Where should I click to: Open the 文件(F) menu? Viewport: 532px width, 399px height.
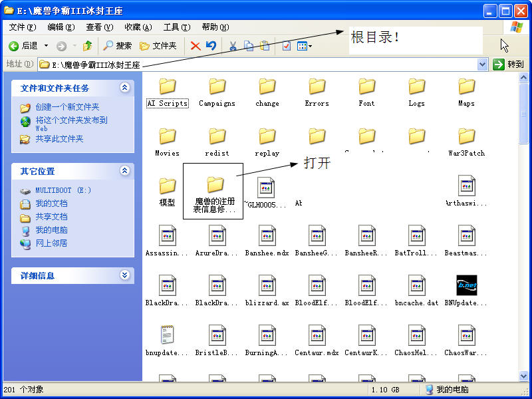(x=23, y=27)
